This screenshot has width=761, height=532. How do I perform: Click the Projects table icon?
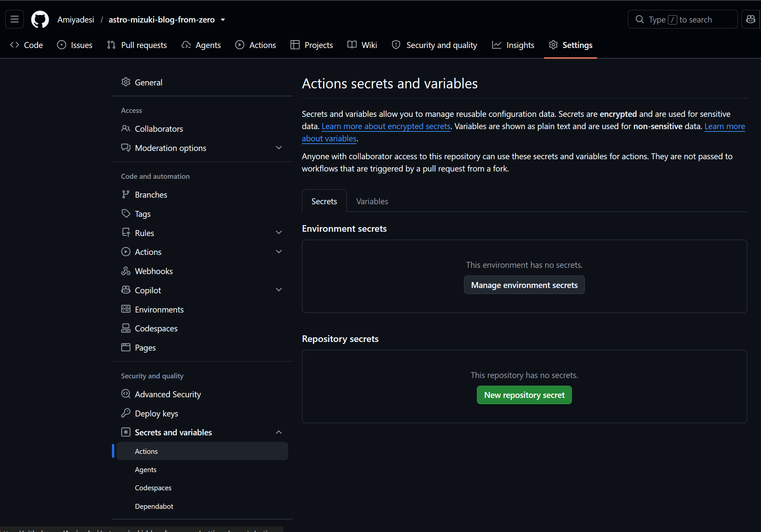tap(295, 45)
